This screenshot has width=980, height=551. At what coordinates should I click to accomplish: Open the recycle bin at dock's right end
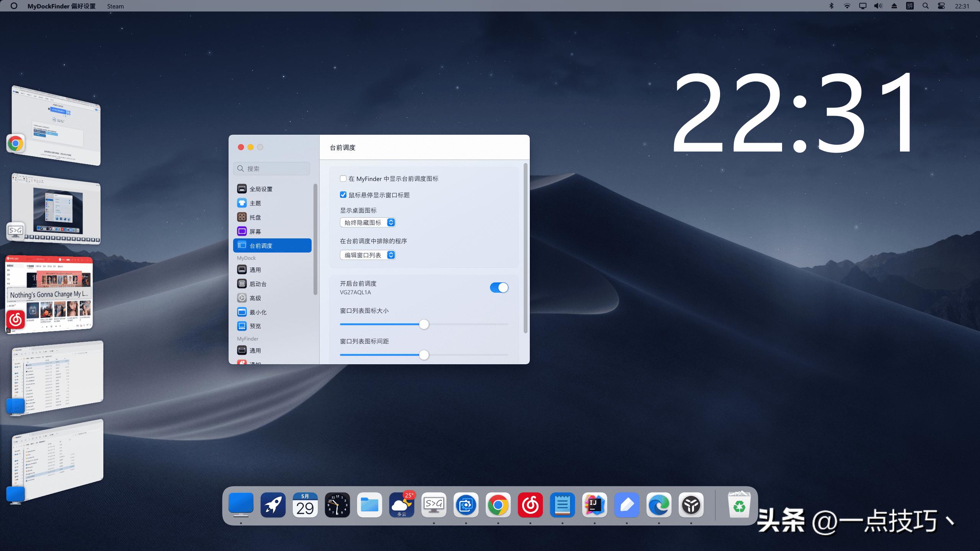click(x=740, y=505)
